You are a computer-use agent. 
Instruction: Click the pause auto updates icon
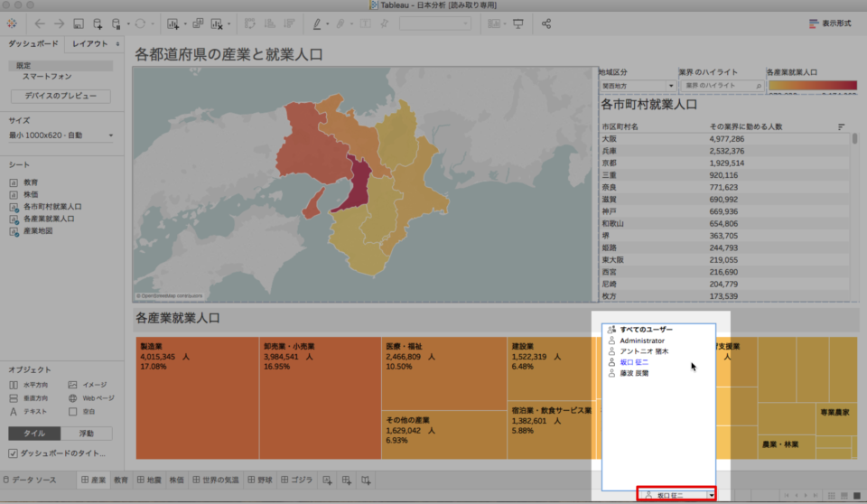coord(117,23)
